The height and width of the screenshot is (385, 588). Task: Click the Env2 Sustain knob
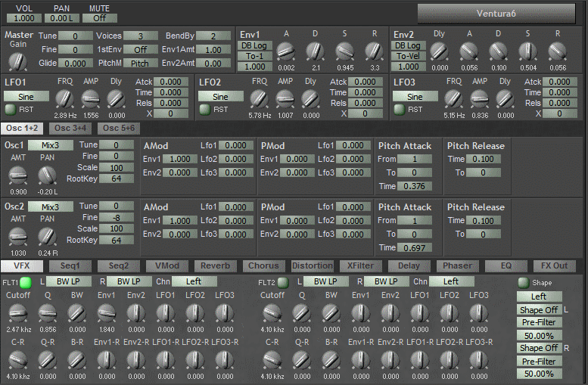coord(527,51)
